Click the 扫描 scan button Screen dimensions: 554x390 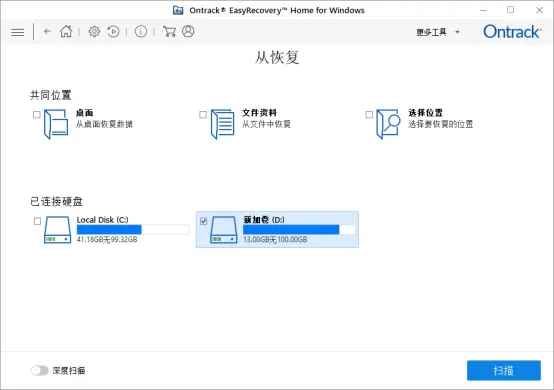pos(503,370)
